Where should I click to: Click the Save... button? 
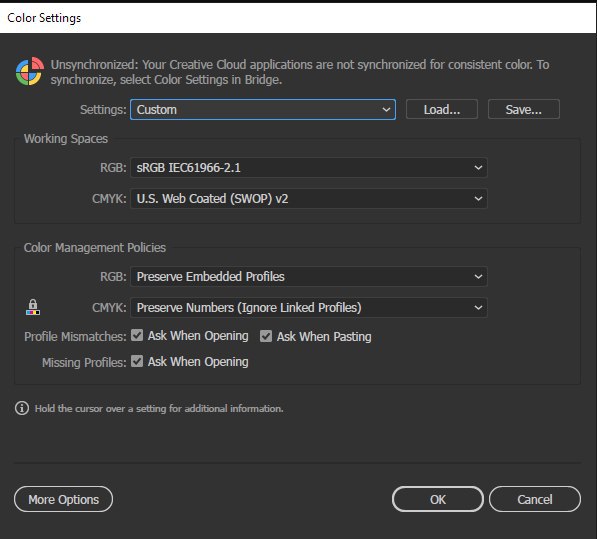point(524,110)
